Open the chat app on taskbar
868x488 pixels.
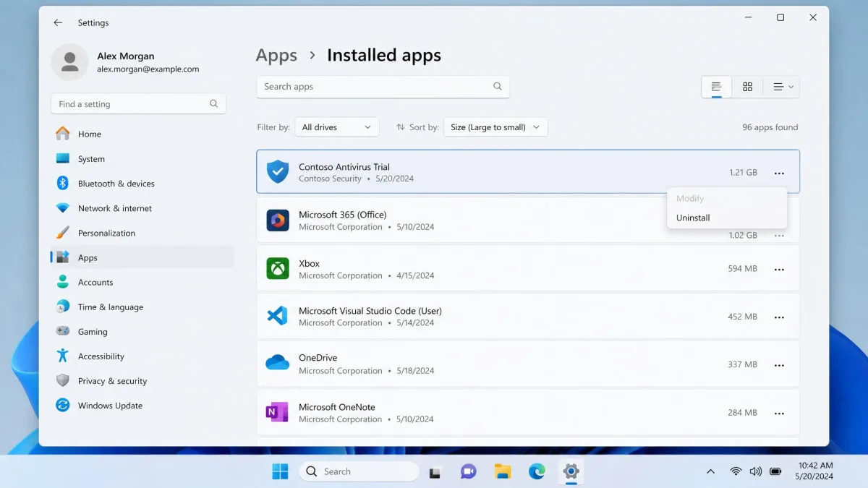tap(468, 472)
